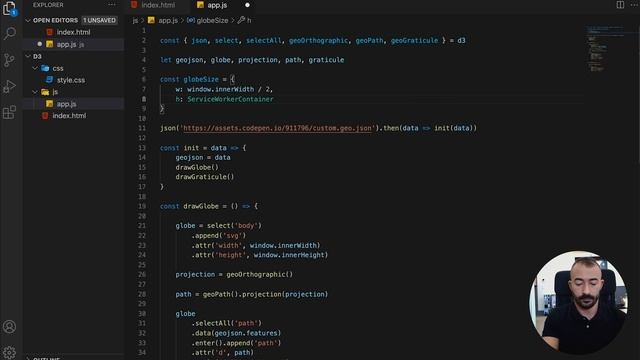
Task: Open Explorer more actions ellipsis
Action: [112, 5]
